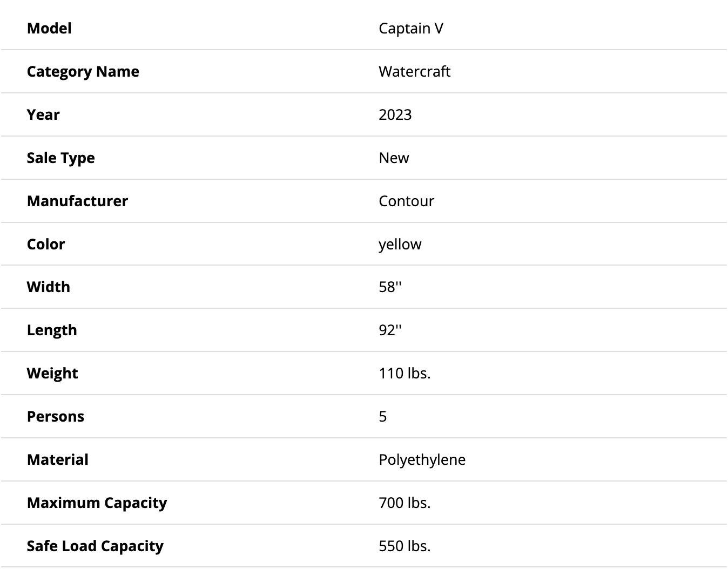Click the Maximum Capacity label
Image resolution: width=728 pixels, height=569 pixels.
click(x=97, y=503)
